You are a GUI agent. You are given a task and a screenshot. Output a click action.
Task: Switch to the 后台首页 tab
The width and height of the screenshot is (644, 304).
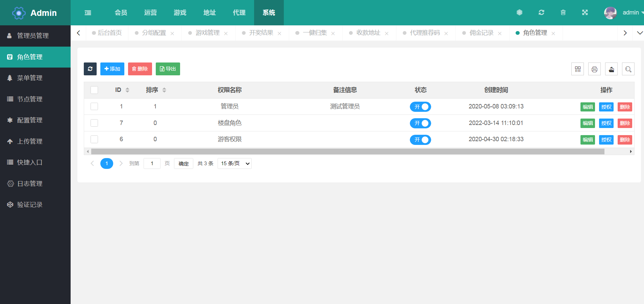tap(107, 33)
